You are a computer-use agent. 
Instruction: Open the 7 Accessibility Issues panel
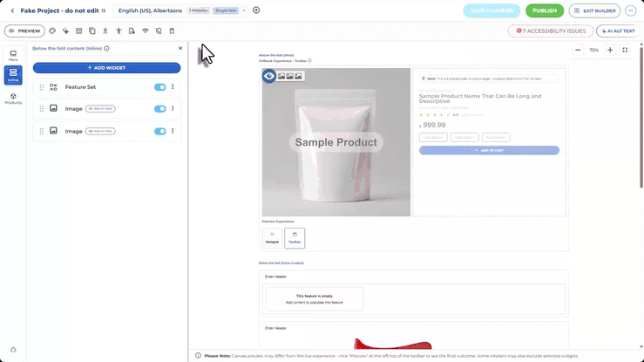click(551, 31)
